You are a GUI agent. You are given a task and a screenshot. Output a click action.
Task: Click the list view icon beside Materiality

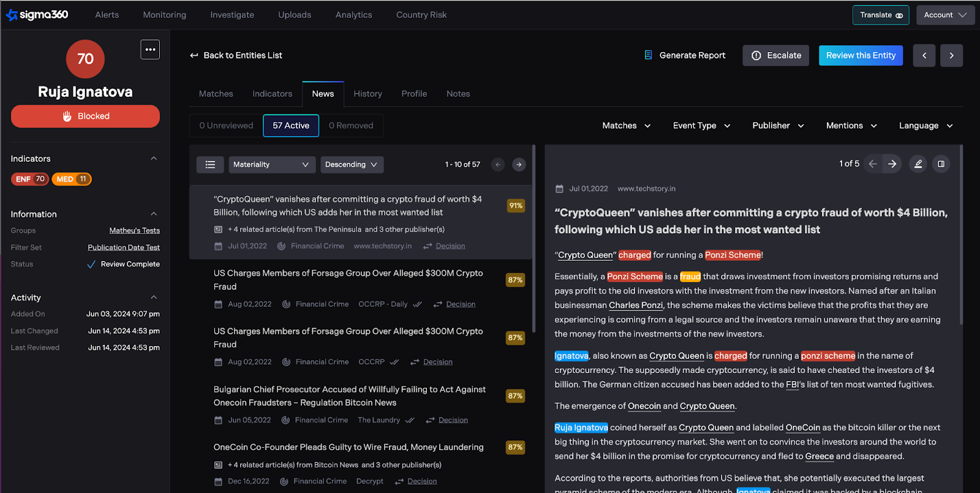pos(210,165)
